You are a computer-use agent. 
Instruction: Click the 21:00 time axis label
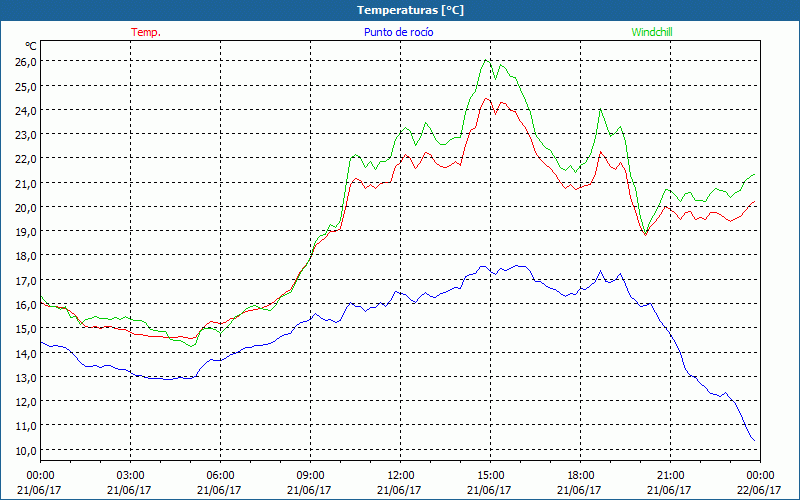coord(670,476)
